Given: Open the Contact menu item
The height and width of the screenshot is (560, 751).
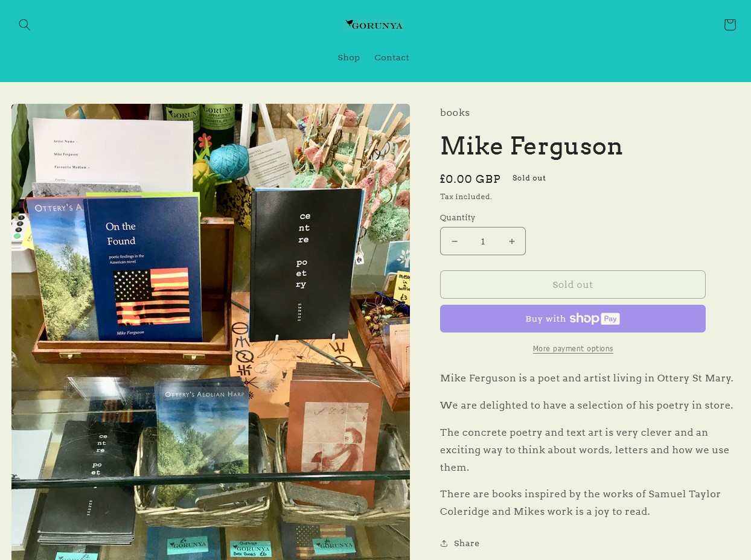Looking at the screenshot, I should click(392, 57).
